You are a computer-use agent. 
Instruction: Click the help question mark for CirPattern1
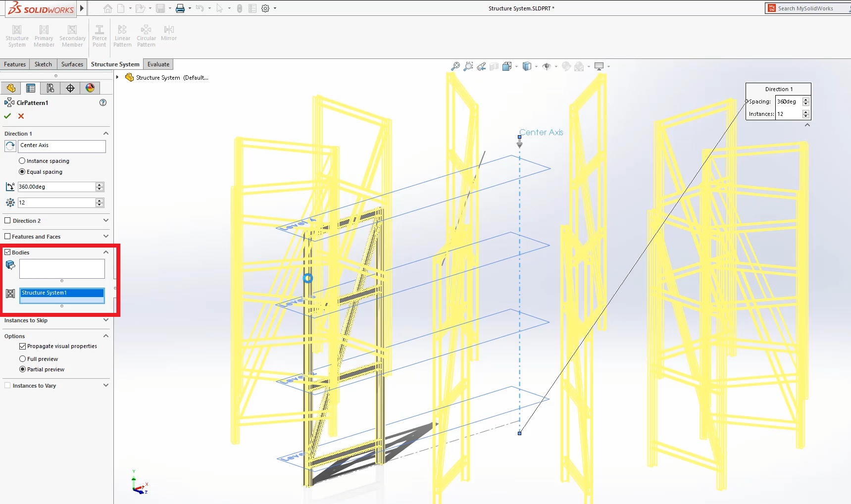[103, 102]
